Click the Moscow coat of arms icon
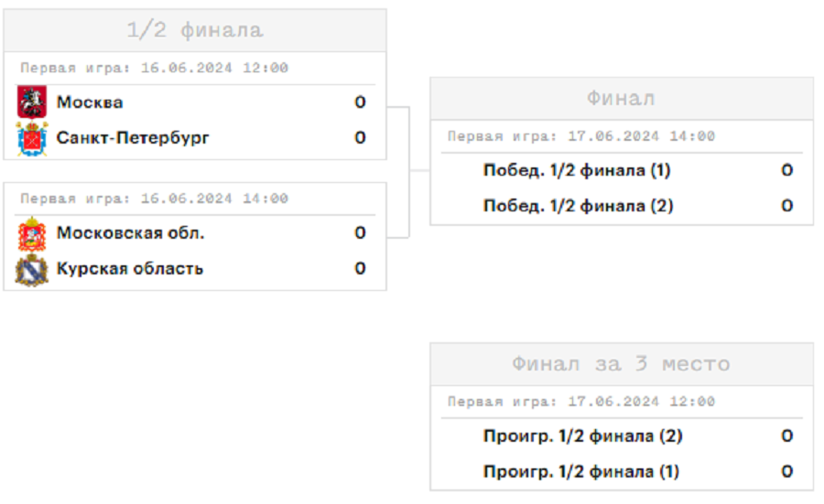 pyautogui.click(x=32, y=102)
